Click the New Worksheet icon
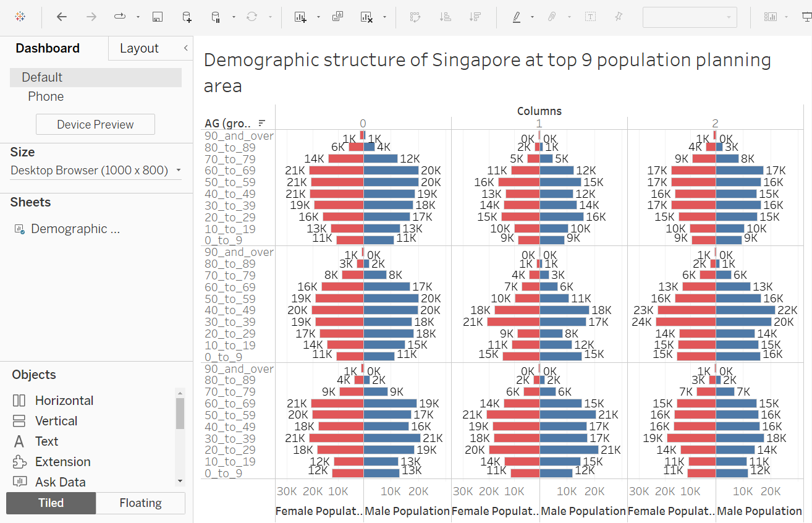 (300, 17)
